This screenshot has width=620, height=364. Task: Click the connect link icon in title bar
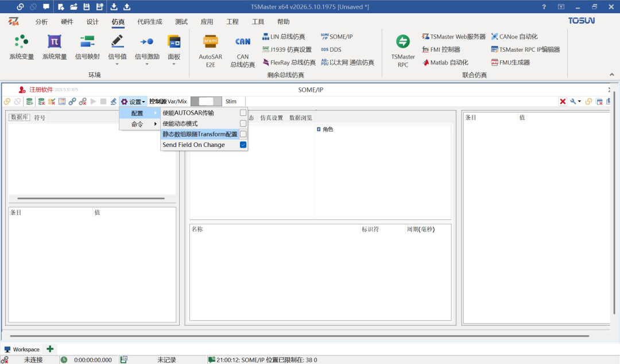(20, 7)
